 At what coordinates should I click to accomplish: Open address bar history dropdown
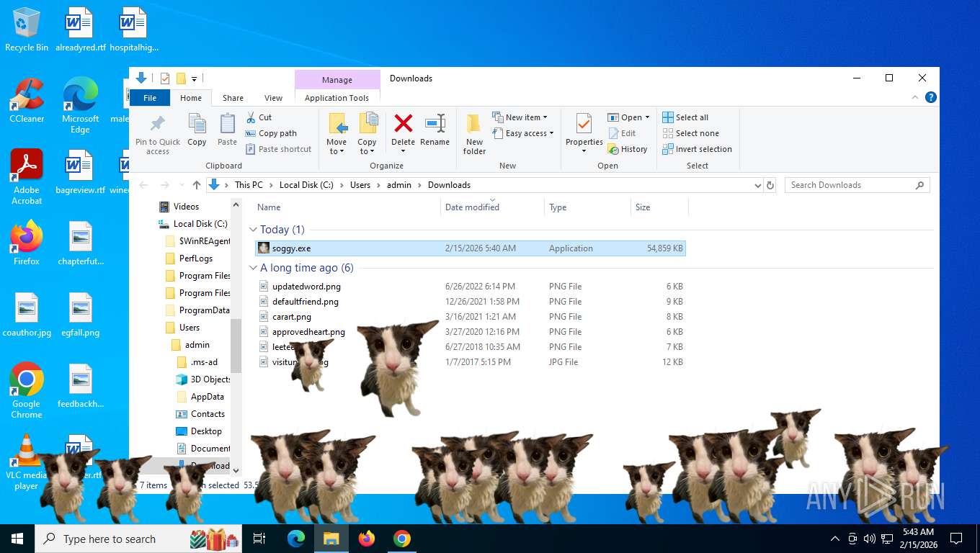[757, 185]
